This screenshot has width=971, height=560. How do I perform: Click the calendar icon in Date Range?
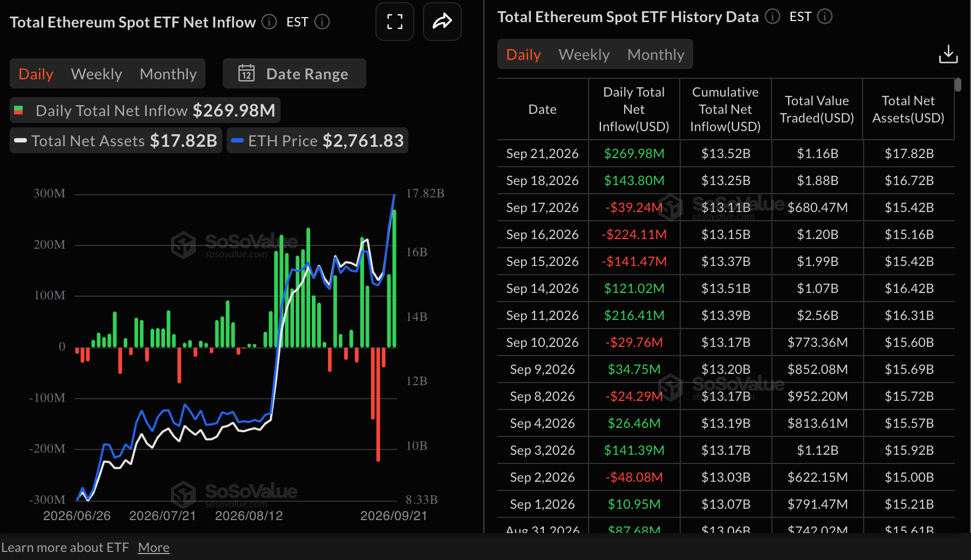(x=247, y=73)
